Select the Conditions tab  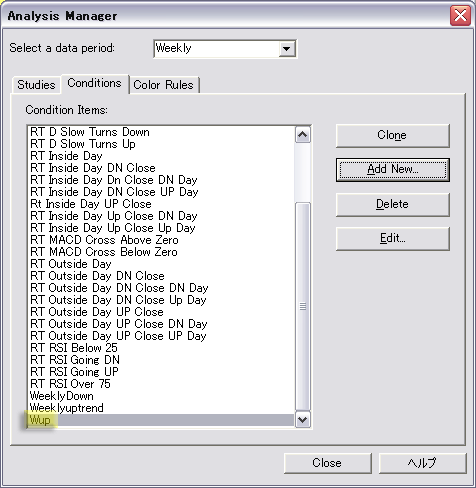tap(95, 83)
